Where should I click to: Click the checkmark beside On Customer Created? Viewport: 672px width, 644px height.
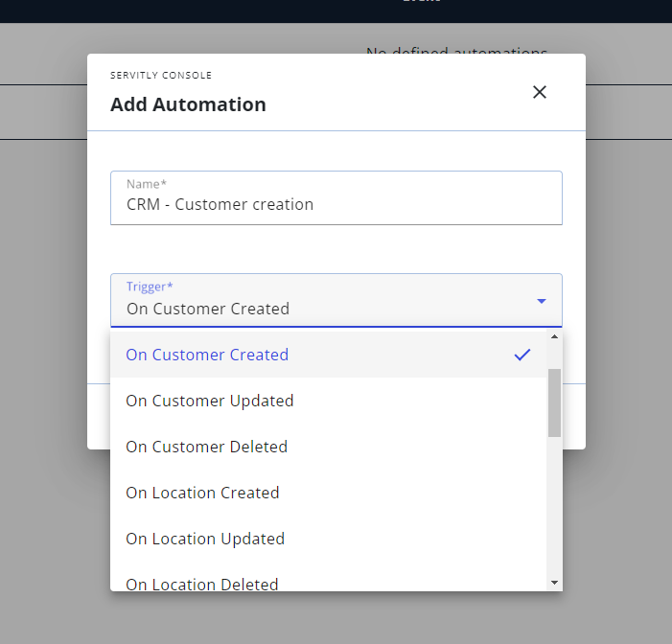click(522, 355)
